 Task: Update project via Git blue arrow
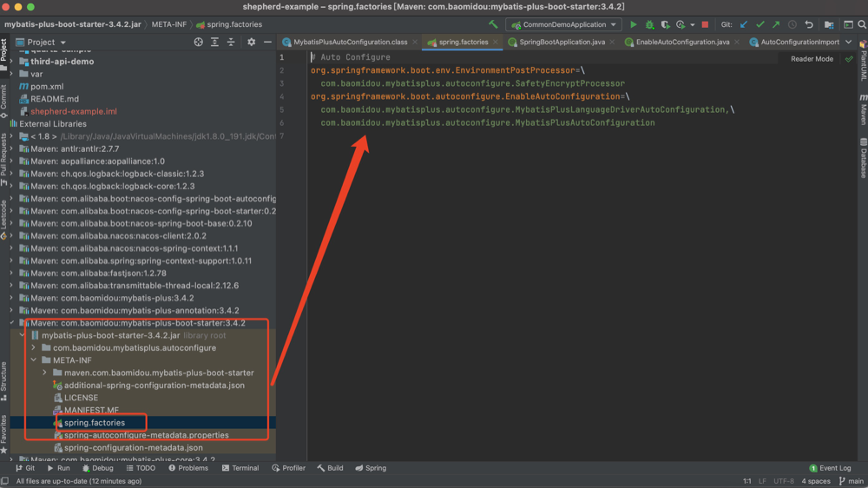[744, 24]
